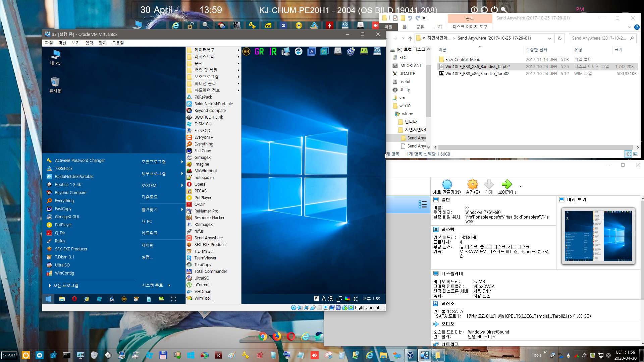This screenshot has height=362, width=644.
Task: Switch Explorer to details view icon
Action: 628,154
